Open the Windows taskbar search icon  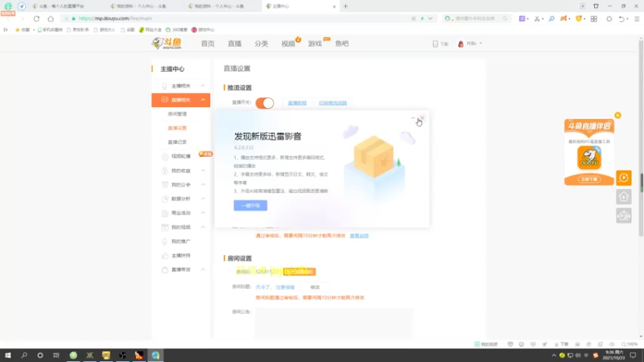coord(24,355)
